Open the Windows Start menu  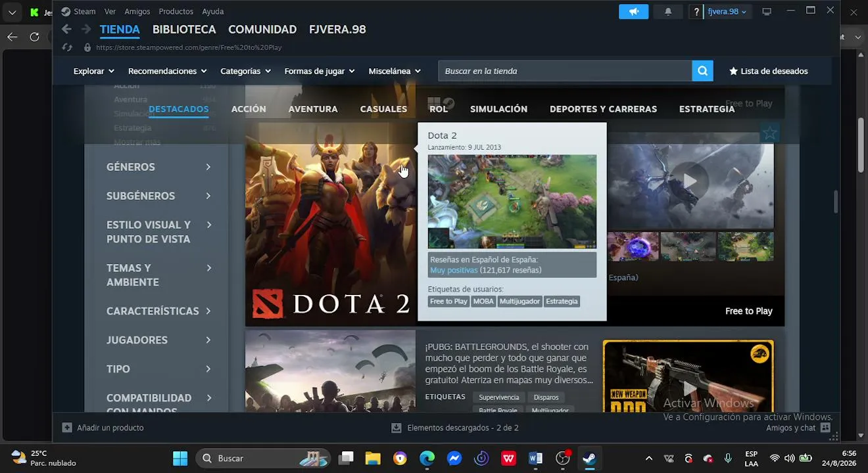(x=180, y=459)
